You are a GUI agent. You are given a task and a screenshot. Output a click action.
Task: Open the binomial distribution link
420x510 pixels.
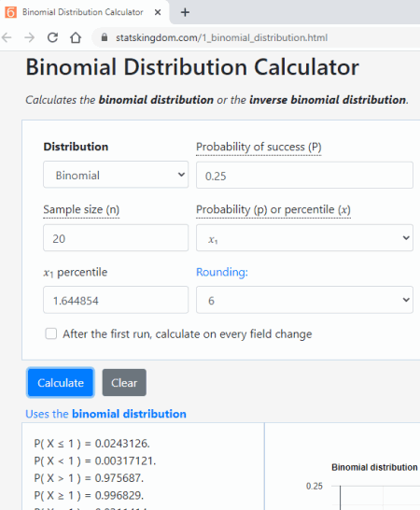tap(129, 414)
